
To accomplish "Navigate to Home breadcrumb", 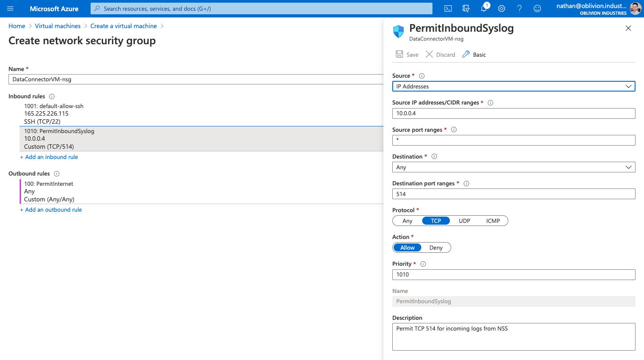I will [17, 26].
